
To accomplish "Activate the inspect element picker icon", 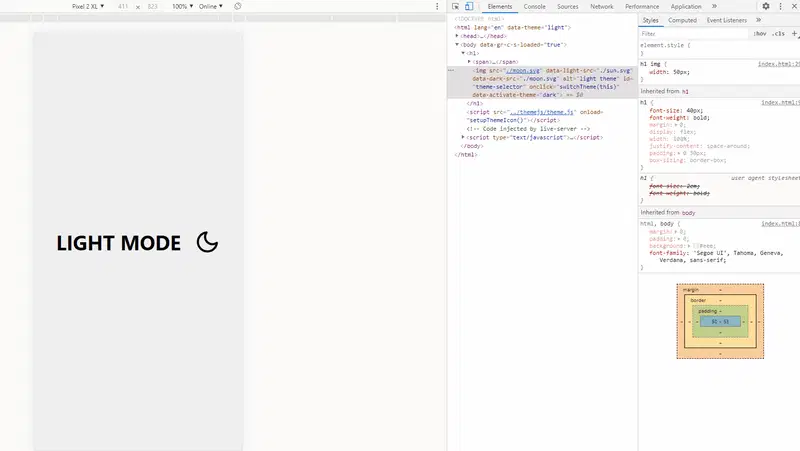I will pos(456,6).
